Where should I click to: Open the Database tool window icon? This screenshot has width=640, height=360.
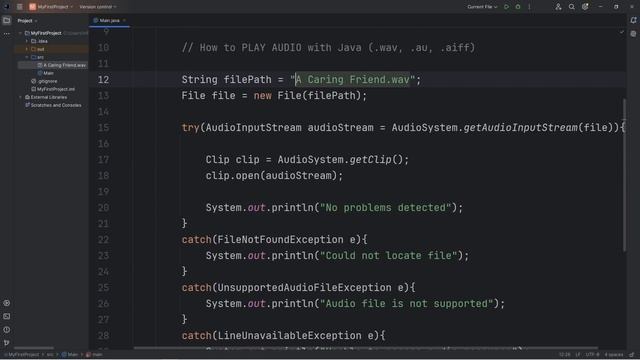coord(633,34)
